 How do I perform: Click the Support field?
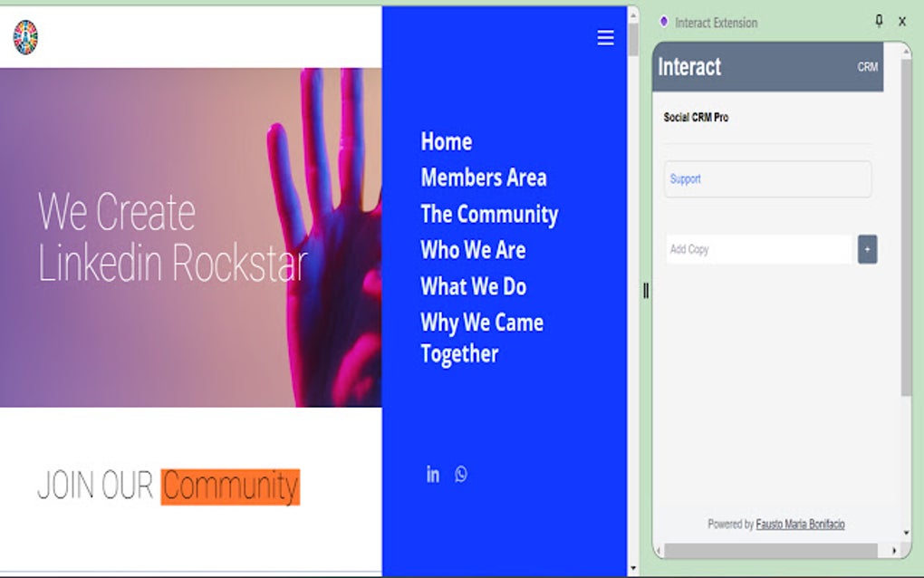click(768, 179)
